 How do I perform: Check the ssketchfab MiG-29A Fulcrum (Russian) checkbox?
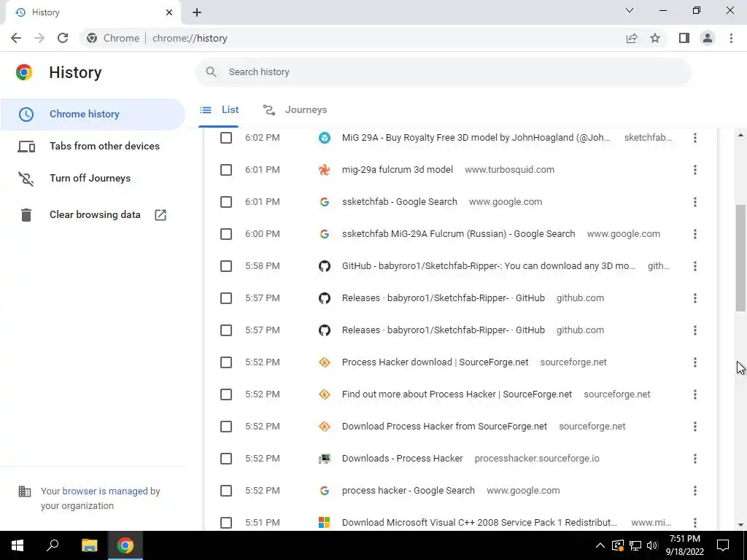(226, 234)
